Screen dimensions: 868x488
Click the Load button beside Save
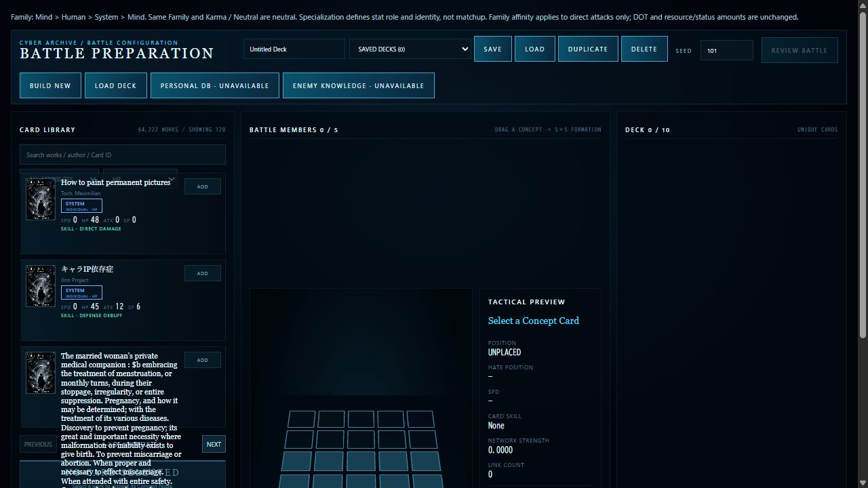tap(535, 49)
